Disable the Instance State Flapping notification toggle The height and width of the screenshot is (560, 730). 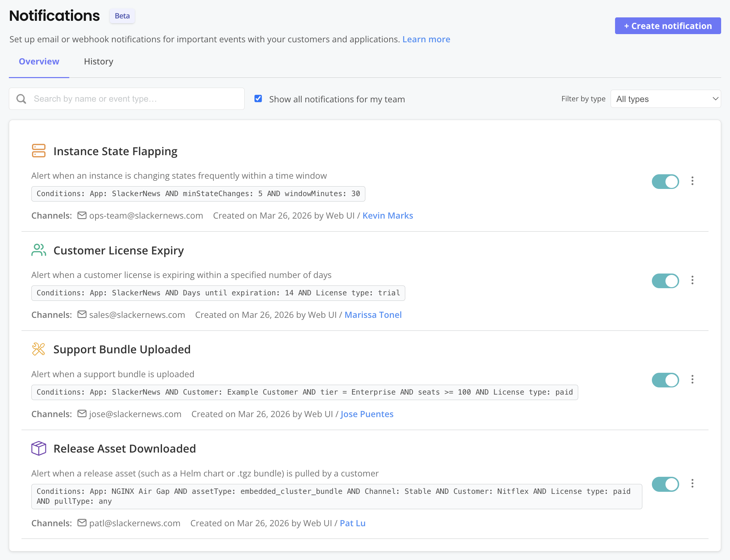click(665, 181)
